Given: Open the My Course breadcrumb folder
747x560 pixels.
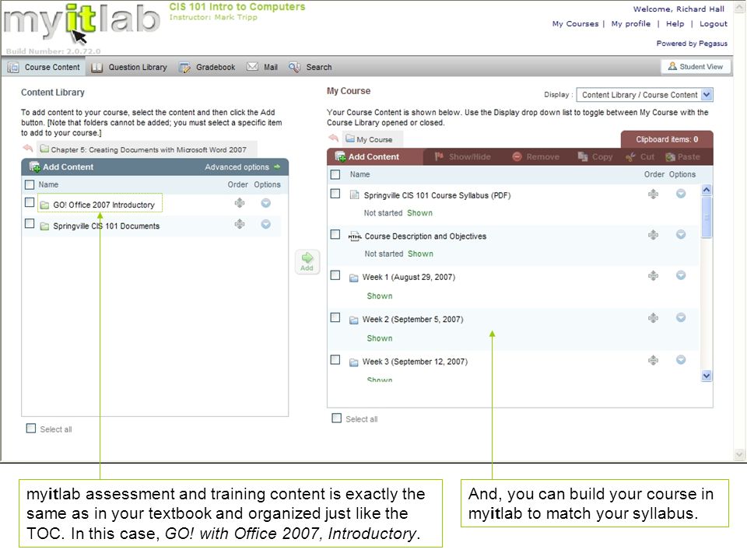Looking at the screenshot, I should tap(369, 139).
